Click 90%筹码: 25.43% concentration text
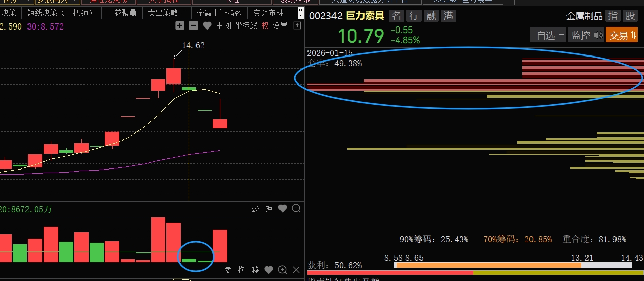 [434, 239]
